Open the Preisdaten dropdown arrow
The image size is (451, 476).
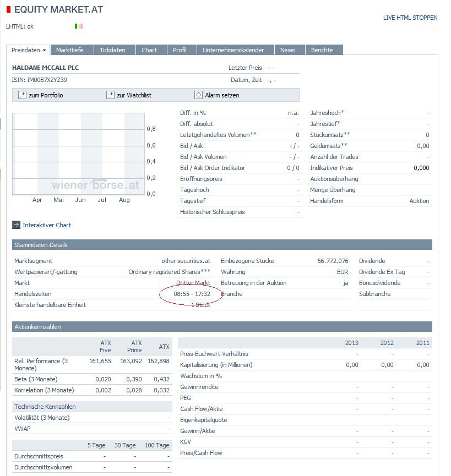pos(44,50)
